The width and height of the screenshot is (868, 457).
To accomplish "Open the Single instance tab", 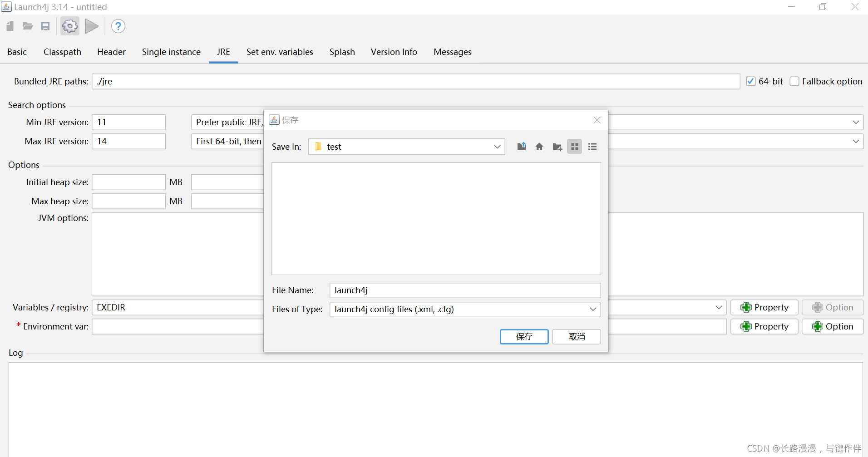I will tap(171, 52).
